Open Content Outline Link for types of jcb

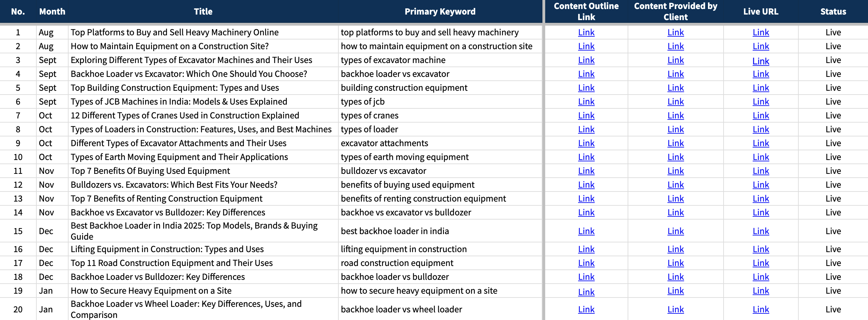[x=586, y=101]
